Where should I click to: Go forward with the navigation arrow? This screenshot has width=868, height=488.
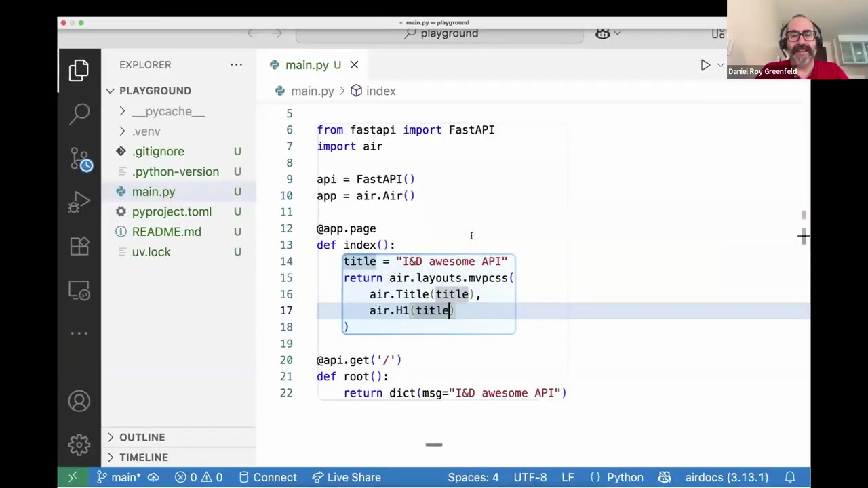276,33
